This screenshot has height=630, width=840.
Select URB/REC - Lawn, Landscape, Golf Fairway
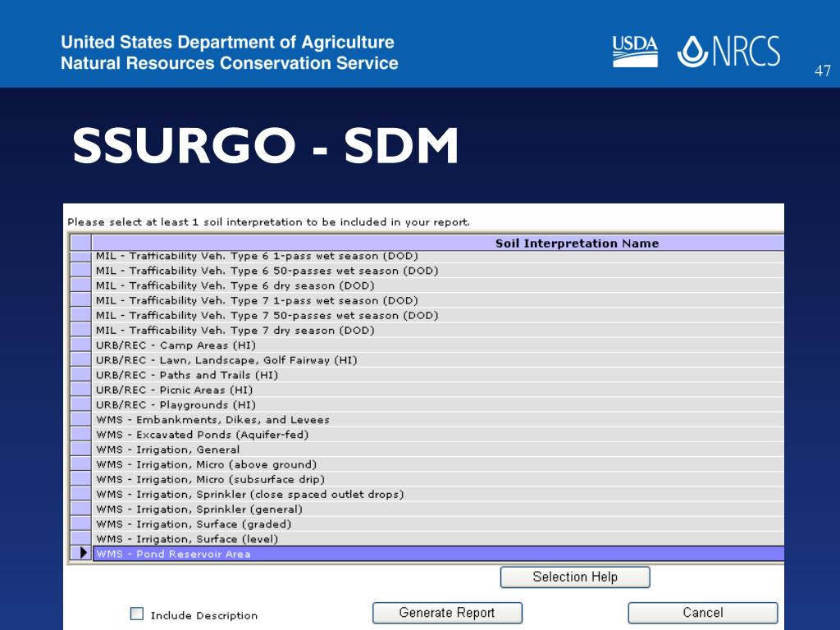pos(438,360)
